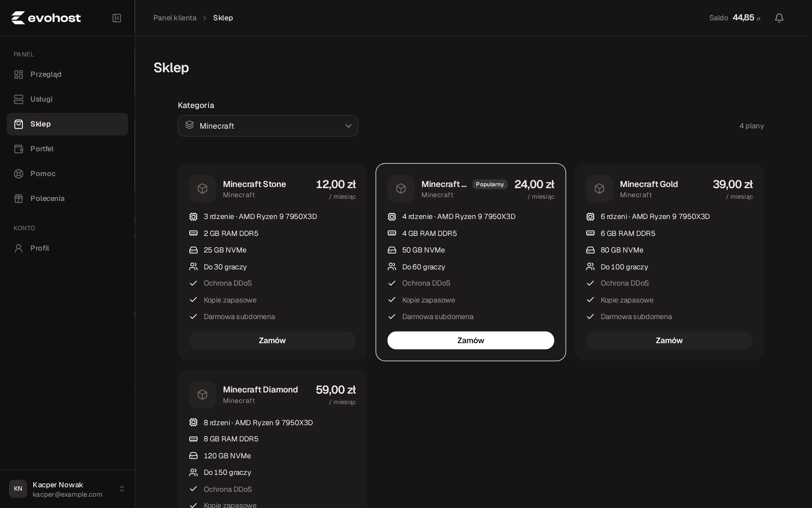Click the Portfel wallet icon
The height and width of the screenshot is (508, 812).
18,149
